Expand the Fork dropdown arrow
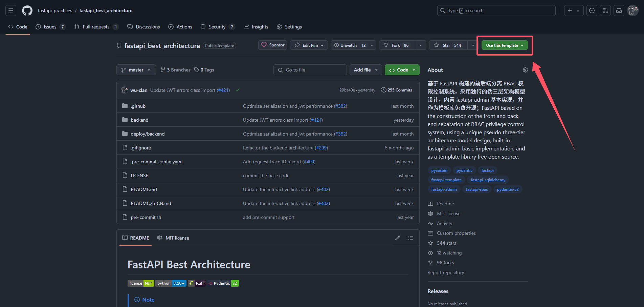This screenshot has width=644, height=307. point(421,45)
